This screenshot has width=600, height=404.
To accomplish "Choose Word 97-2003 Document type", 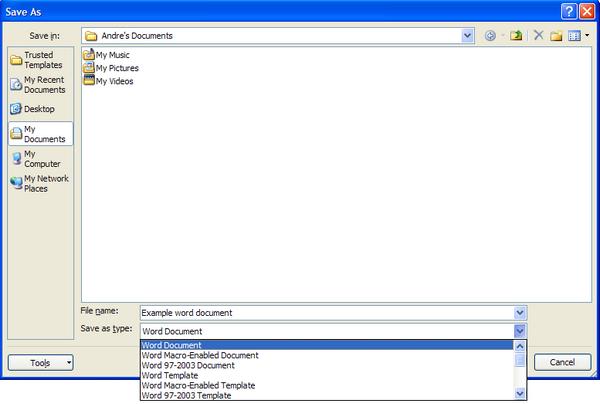I will click(327, 365).
